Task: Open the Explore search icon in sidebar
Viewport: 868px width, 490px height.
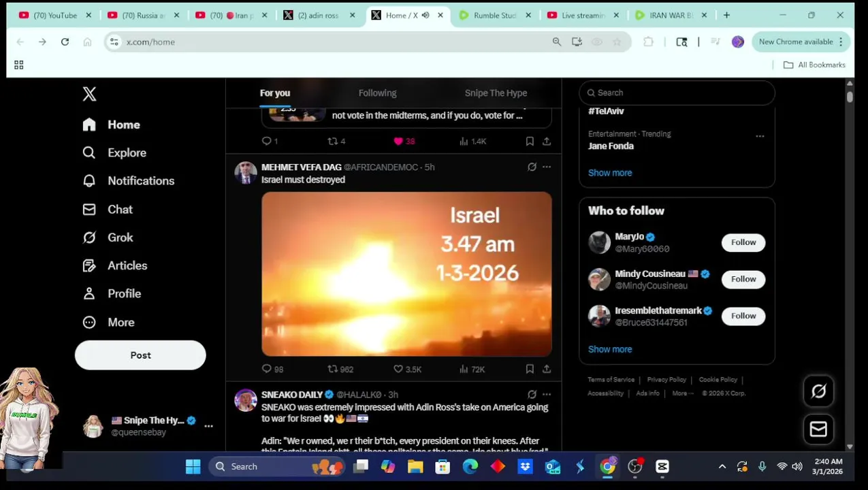Action: click(x=89, y=152)
